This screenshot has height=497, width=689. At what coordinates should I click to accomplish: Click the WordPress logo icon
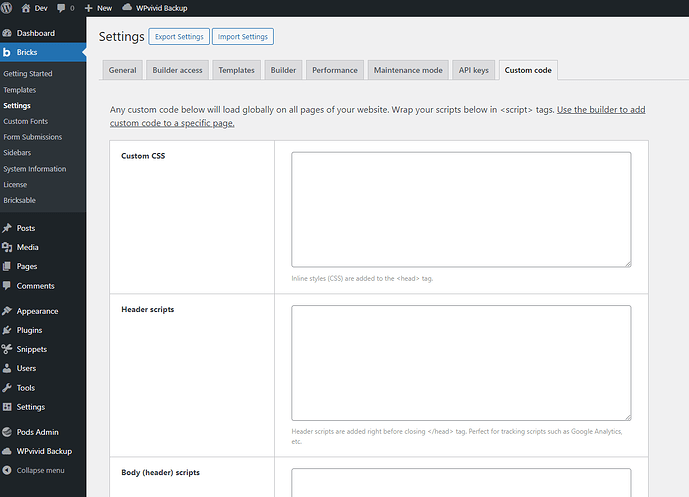[7, 8]
